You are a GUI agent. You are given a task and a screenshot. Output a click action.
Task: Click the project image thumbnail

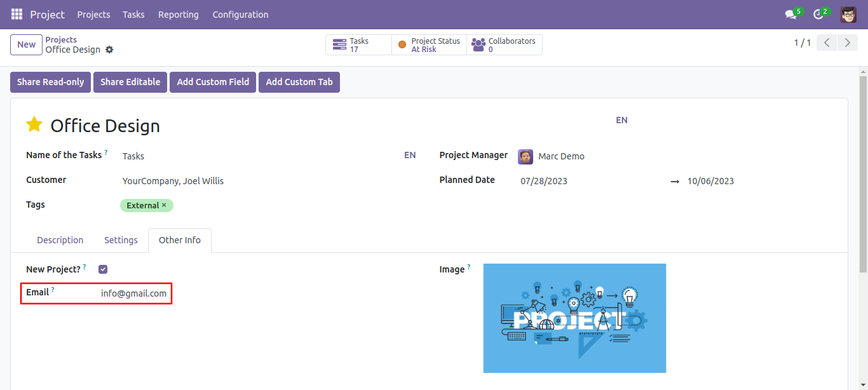[x=574, y=318]
